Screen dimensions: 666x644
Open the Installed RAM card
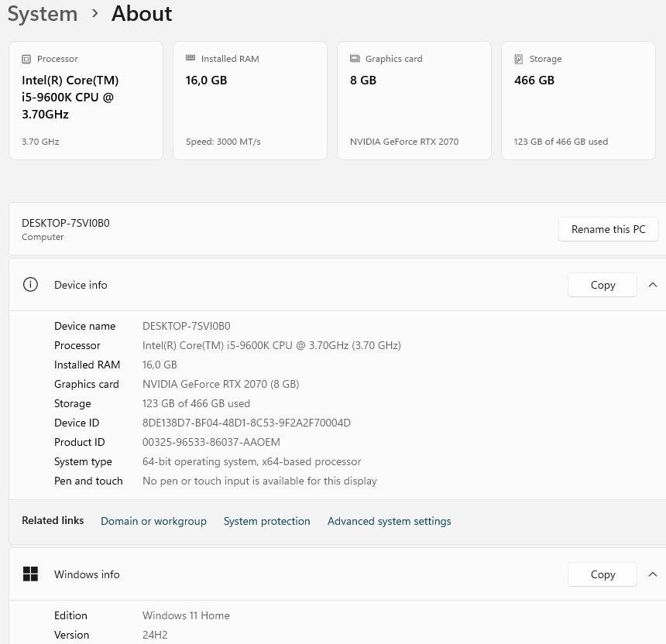click(250, 101)
